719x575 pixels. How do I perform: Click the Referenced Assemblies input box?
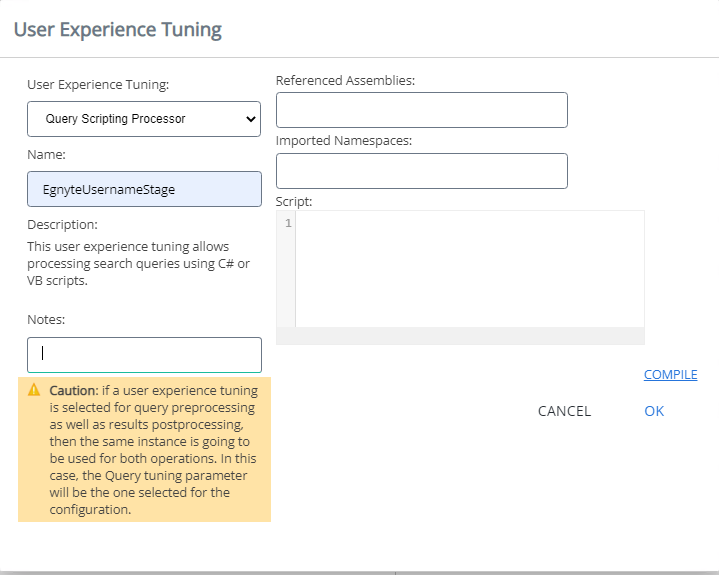coord(421,110)
